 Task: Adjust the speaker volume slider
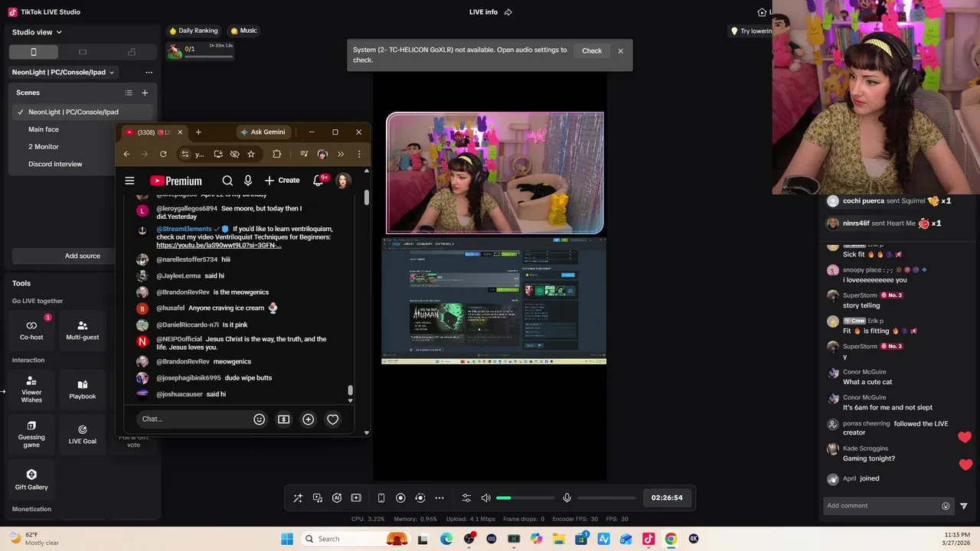point(525,497)
